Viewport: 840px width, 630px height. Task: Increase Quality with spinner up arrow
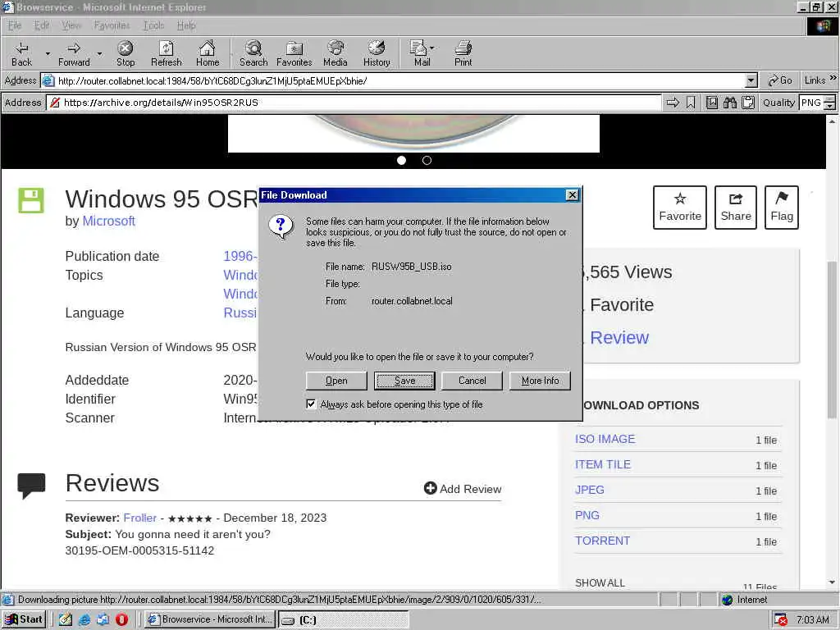tap(829, 99)
